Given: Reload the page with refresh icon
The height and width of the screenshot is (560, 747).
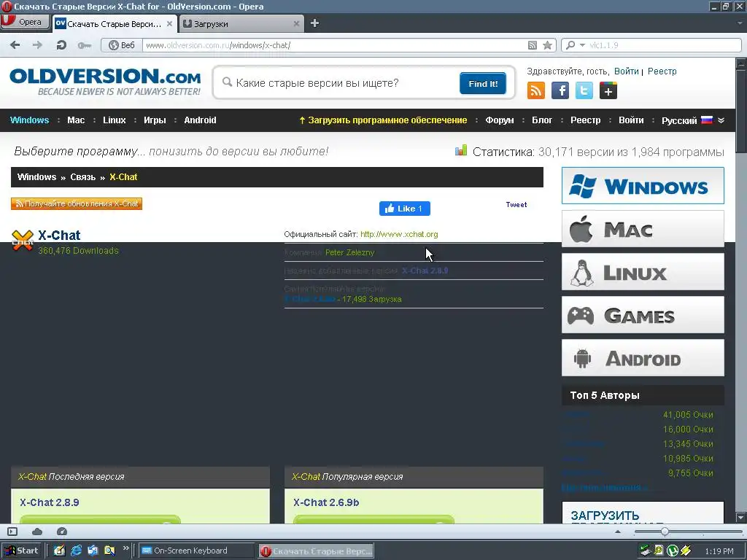Looking at the screenshot, I should click(61, 45).
